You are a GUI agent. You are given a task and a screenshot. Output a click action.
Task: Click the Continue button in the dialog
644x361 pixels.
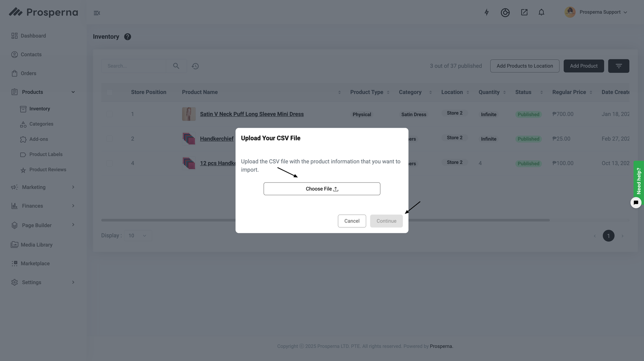pos(386,221)
